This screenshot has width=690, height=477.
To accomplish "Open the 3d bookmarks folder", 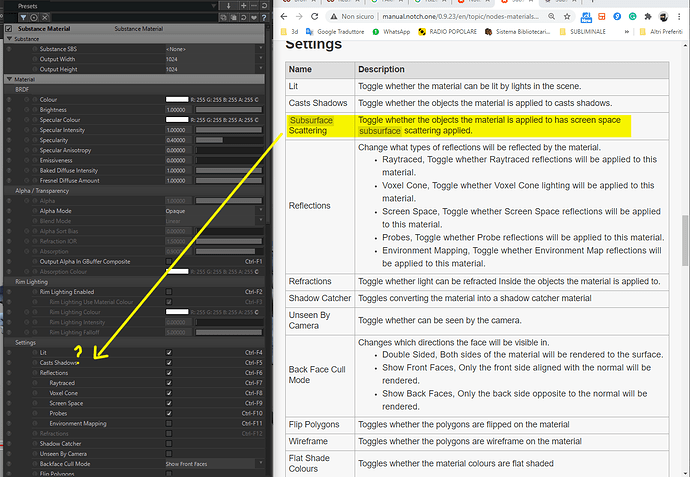I will point(289,32).
